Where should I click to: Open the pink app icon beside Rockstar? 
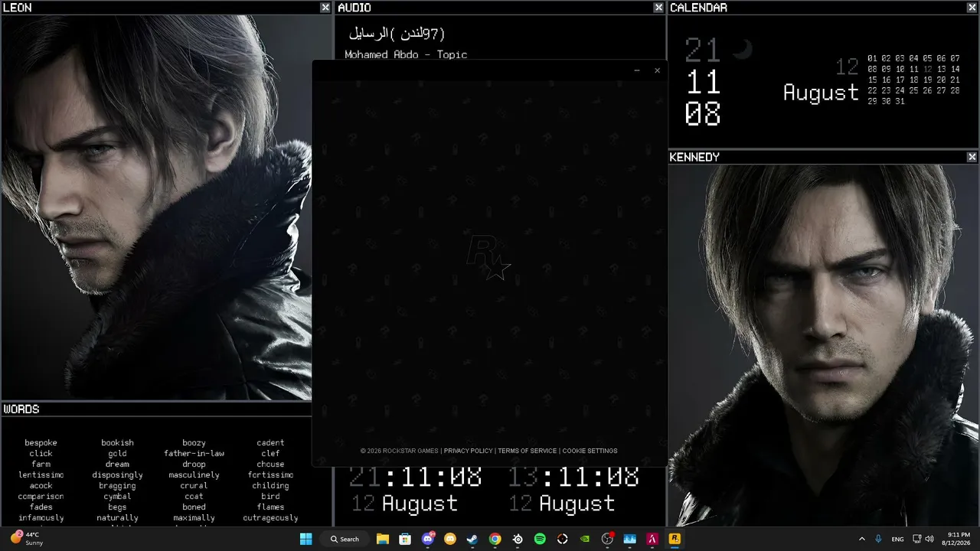[x=652, y=539]
